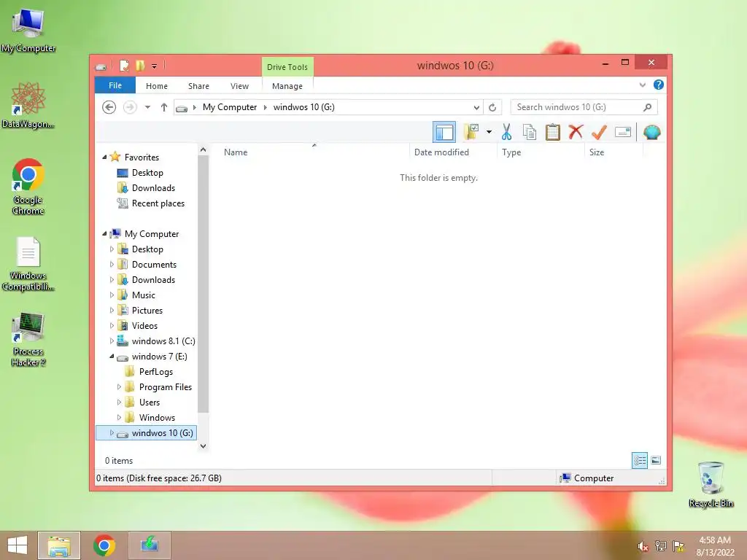Viewport: 747px width, 560px height.
Task: Select the Users folder in the tree
Action: 149,402
